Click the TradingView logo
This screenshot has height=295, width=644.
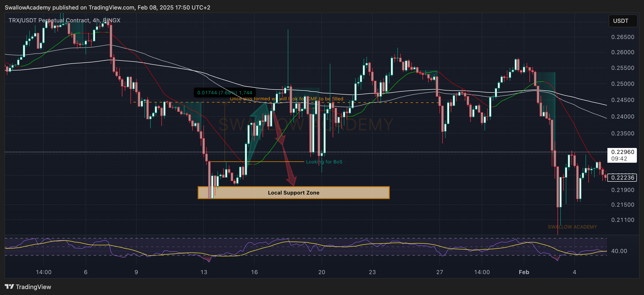9,286
